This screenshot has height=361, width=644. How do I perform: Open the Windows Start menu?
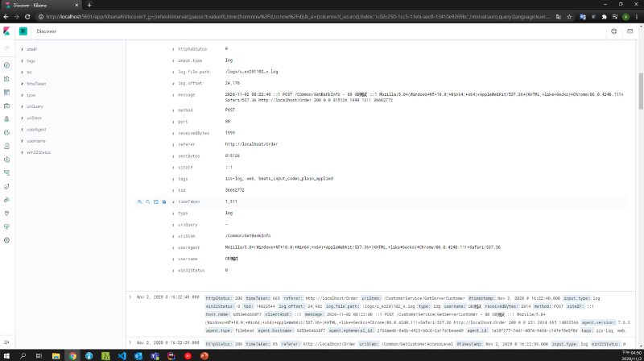pos(6,355)
